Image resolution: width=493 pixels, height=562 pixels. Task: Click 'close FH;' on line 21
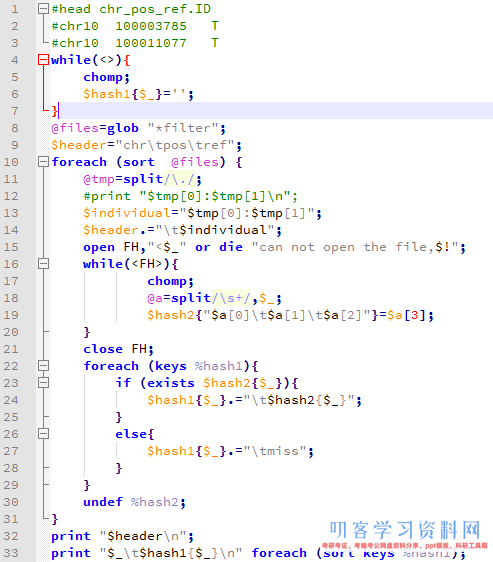click(x=119, y=349)
